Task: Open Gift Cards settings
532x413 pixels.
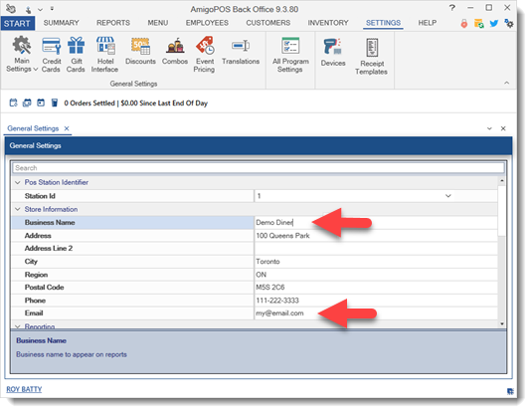Action: click(x=76, y=55)
